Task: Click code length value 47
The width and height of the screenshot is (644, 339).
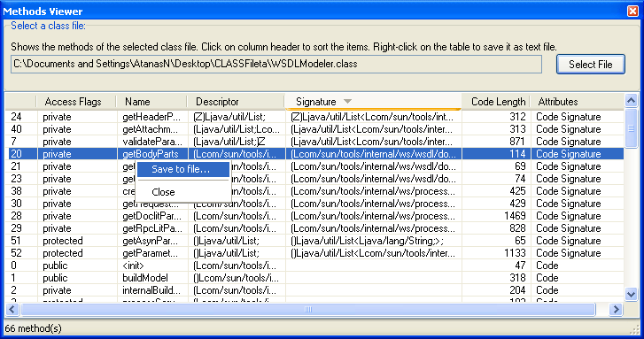Action: point(520,266)
